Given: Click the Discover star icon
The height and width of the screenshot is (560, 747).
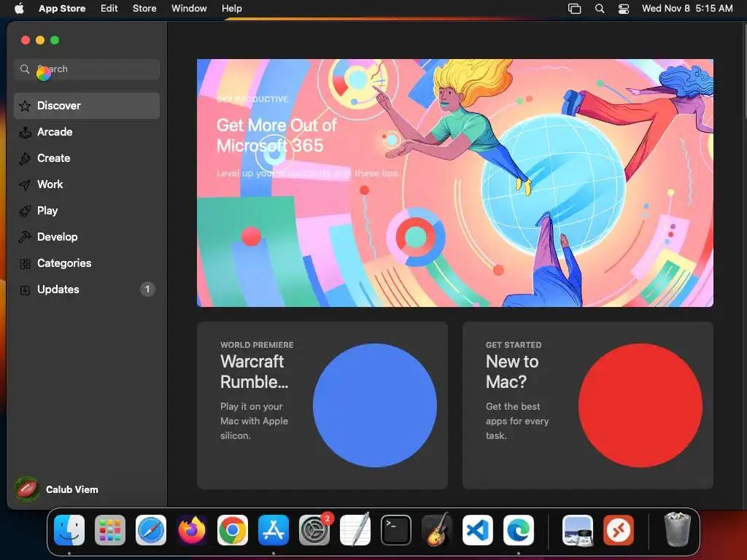Looking at the screenshot, I should click(x=25, y=106).
